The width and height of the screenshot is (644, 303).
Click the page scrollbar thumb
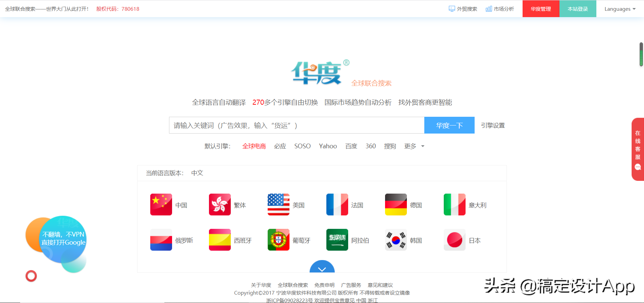point(641,54)
